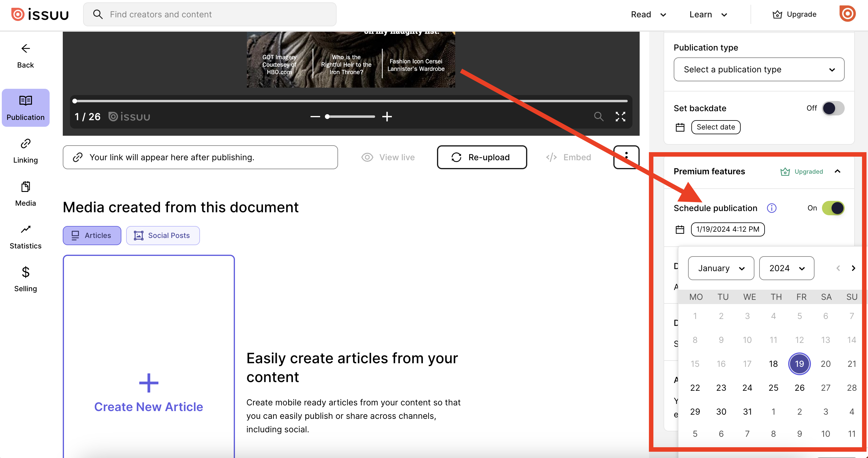This screenshot has width=868, height=458.
Task: Click the publication link field
Action: pos(200,157)
